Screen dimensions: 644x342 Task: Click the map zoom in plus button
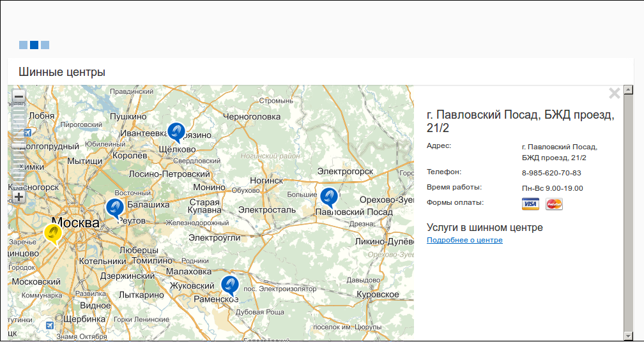pyautogui.click(x=19, y=197)
